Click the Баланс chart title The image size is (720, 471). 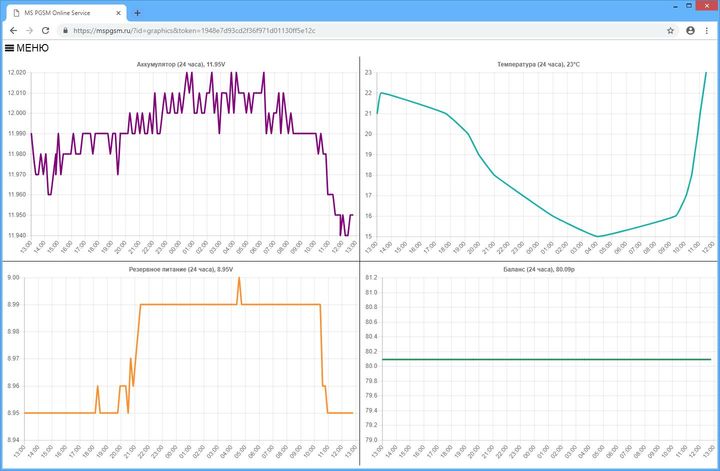(538, 270)
